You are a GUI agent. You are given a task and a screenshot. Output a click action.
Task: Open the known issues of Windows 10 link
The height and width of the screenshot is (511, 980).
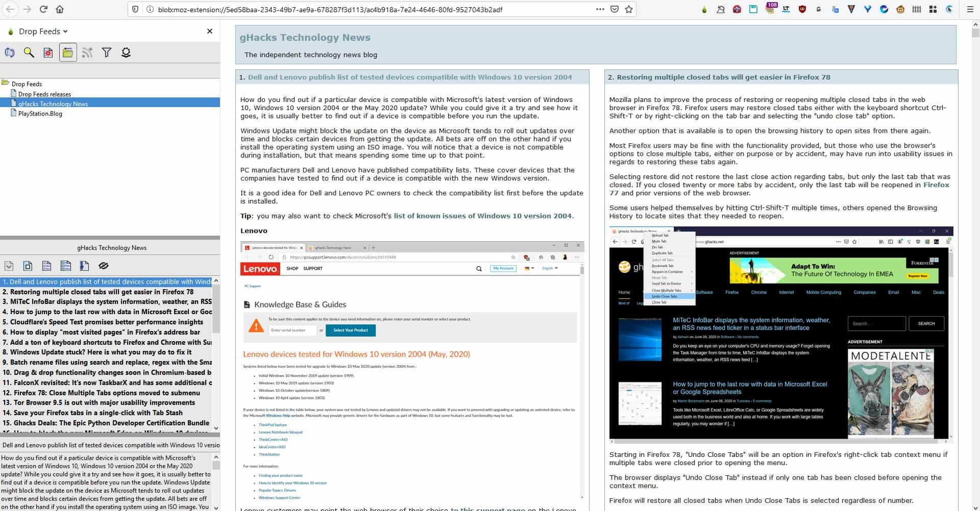(x=483, y=216)
